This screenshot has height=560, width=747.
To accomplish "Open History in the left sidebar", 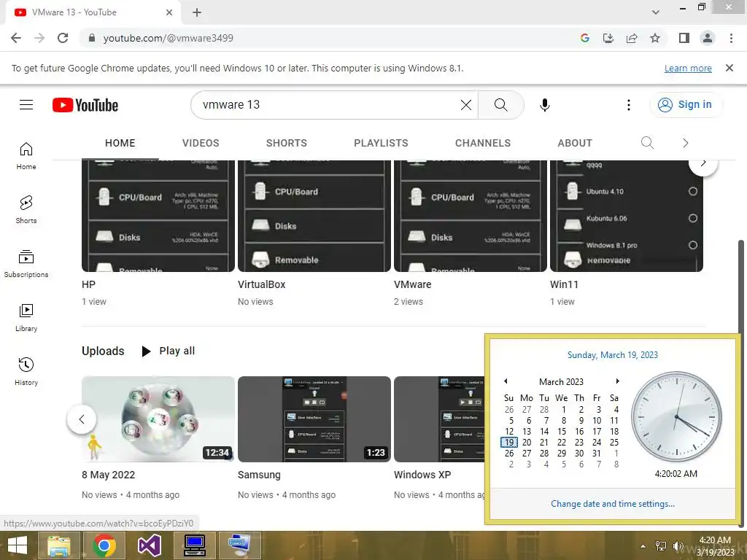I will click(26, 371).
